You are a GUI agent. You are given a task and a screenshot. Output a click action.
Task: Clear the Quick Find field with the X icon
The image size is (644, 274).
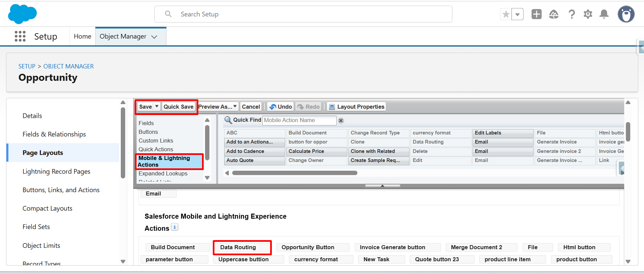[x=341, y=120]
